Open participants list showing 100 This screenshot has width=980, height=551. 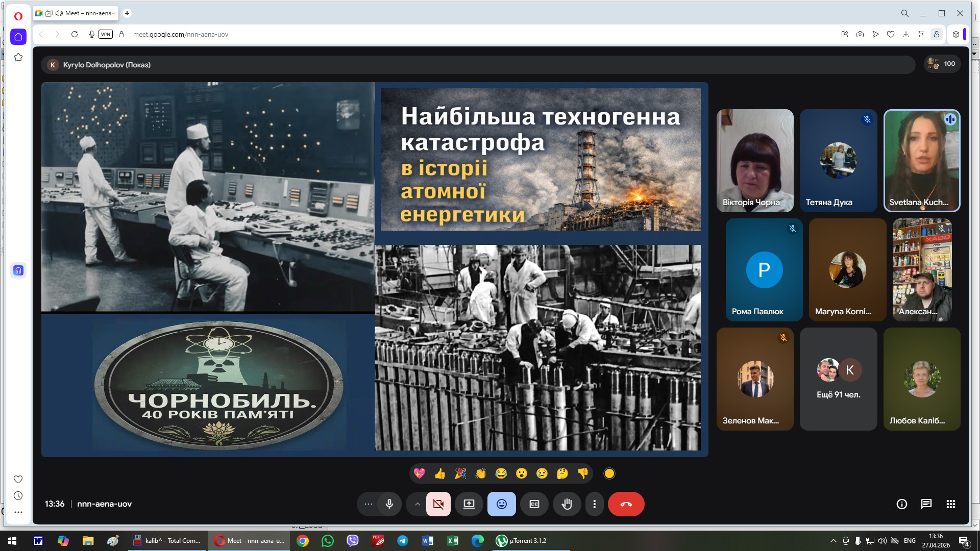pyautogui.click(x=942, y=64)
